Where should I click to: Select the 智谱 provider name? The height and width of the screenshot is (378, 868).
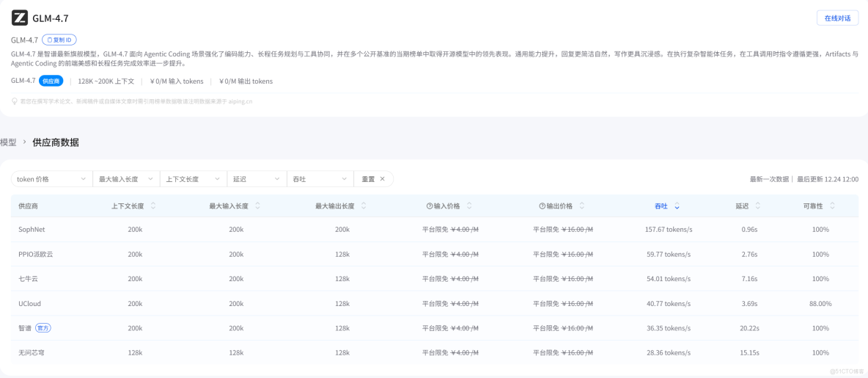(x=25, y=328)
